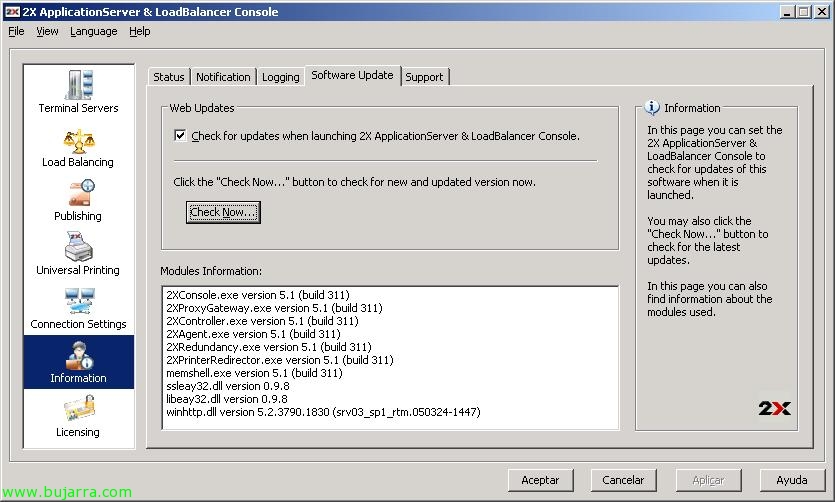Click the blue Information panel info icon
The image size is (835, 502).
[x=652, y=108]
